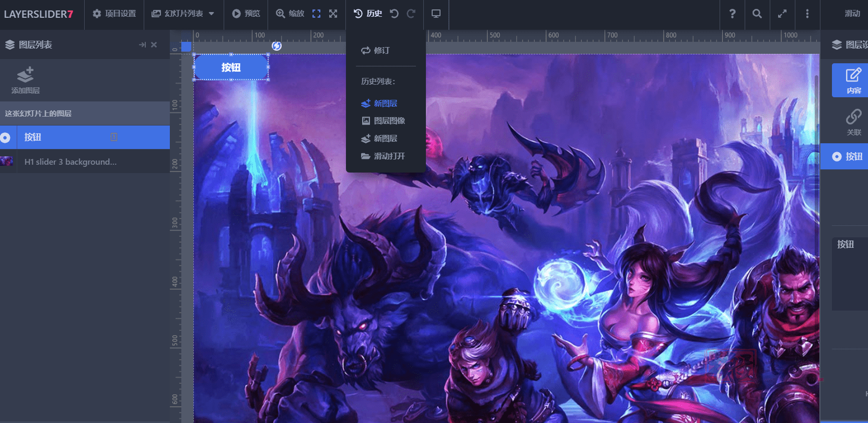This screenshot has height=423, width=868.
Task: Click the blue lightning circle icon above the canvas
Action: 277,46
